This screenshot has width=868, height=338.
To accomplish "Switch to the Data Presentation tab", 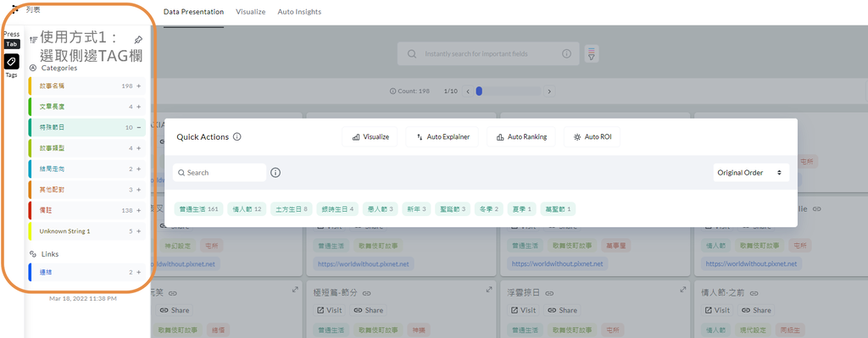I will coord(194,12).
